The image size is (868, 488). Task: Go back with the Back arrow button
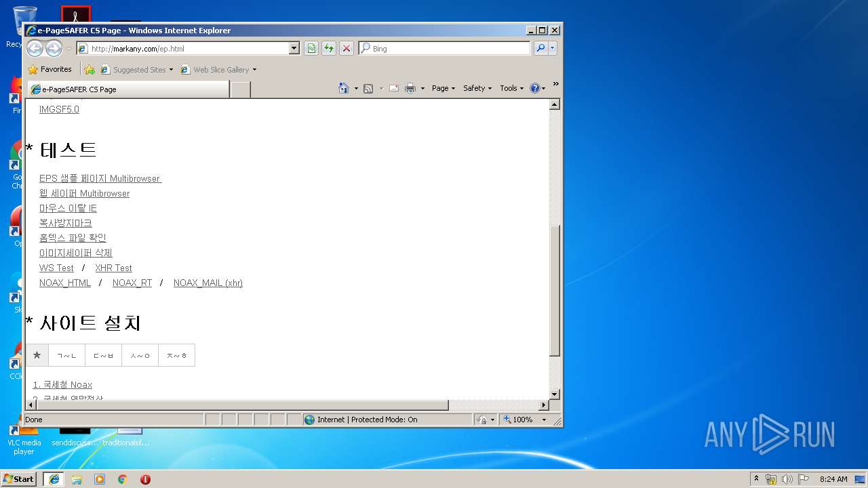click(35, 48)
